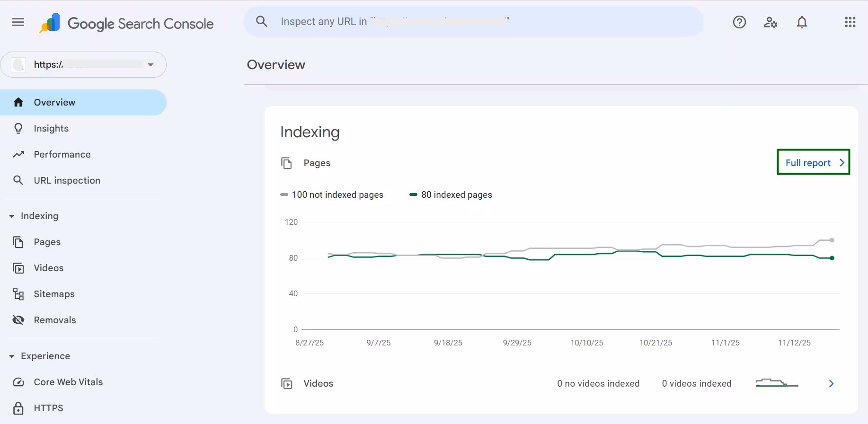This screenshot has width=868, height=424.
Task: Click the Pages icon in Indexing card
Action: click(x=286, y=163)
